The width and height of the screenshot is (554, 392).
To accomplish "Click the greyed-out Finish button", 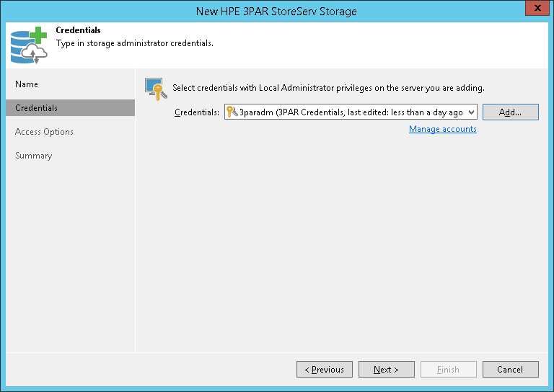I will point(449,370).
